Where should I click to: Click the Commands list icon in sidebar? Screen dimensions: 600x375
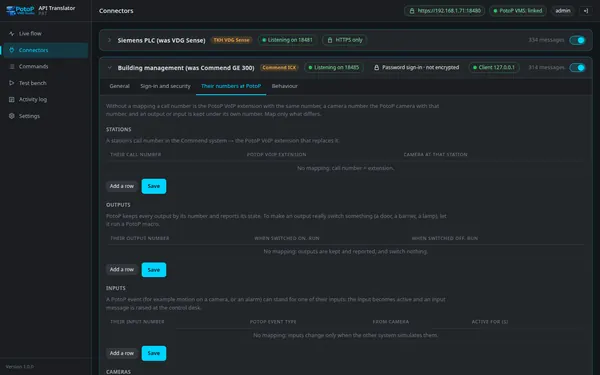[x=11, y=67]
